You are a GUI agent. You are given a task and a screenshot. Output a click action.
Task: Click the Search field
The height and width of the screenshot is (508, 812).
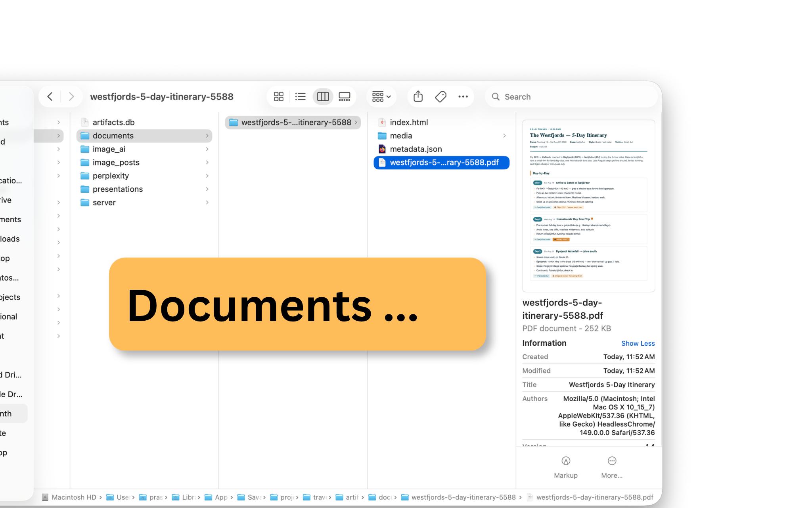[571, 96]
